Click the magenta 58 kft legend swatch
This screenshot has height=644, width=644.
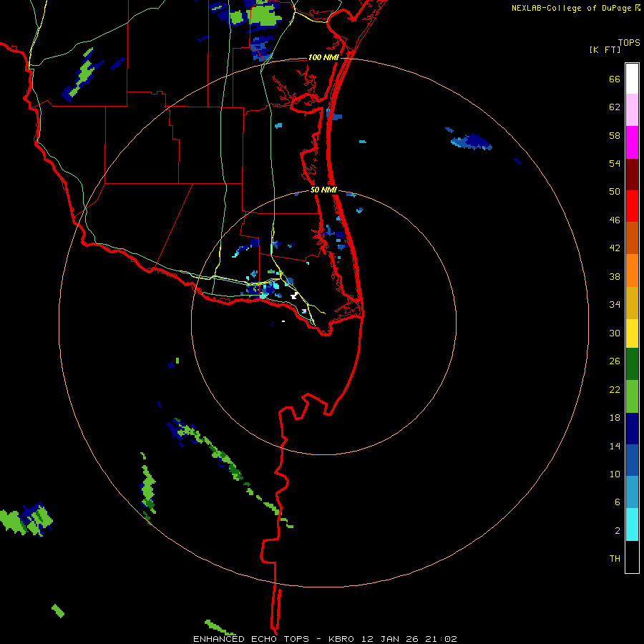tap(632, 142)
